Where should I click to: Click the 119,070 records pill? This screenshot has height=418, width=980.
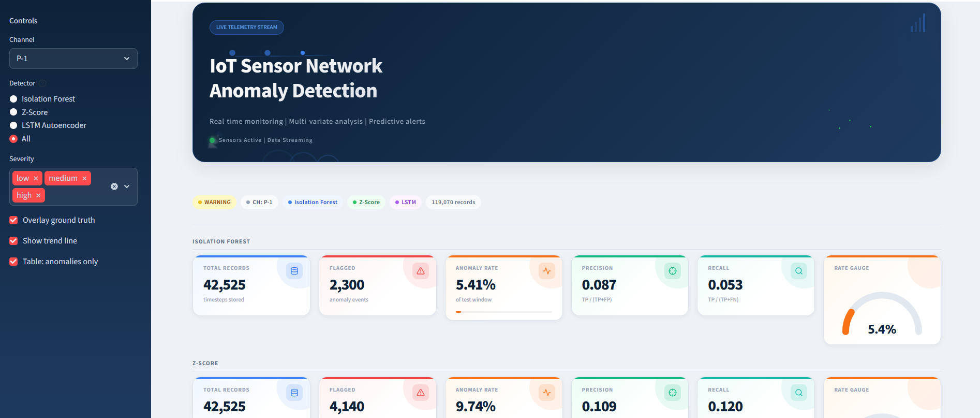pyautogui.click(x=453, y=202)
